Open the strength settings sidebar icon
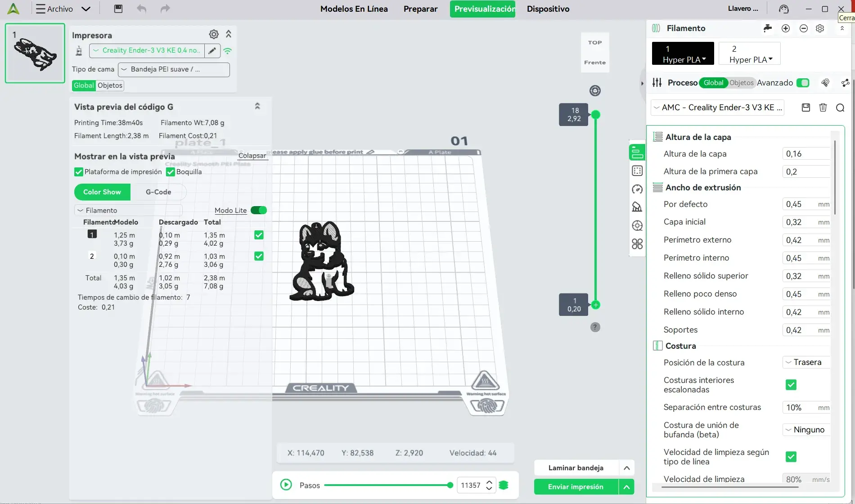855x504 pixels. [637, 171]
